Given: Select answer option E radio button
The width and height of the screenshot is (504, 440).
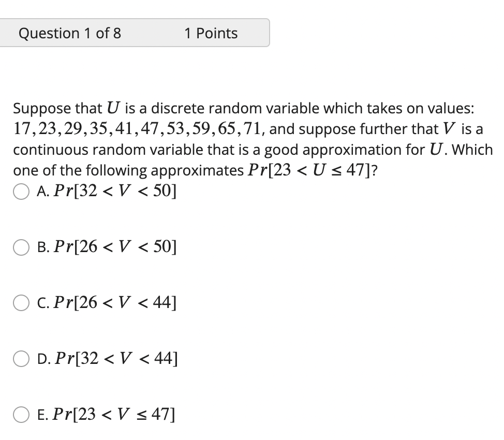Looking at the screenshot, I should coord(21,414).
